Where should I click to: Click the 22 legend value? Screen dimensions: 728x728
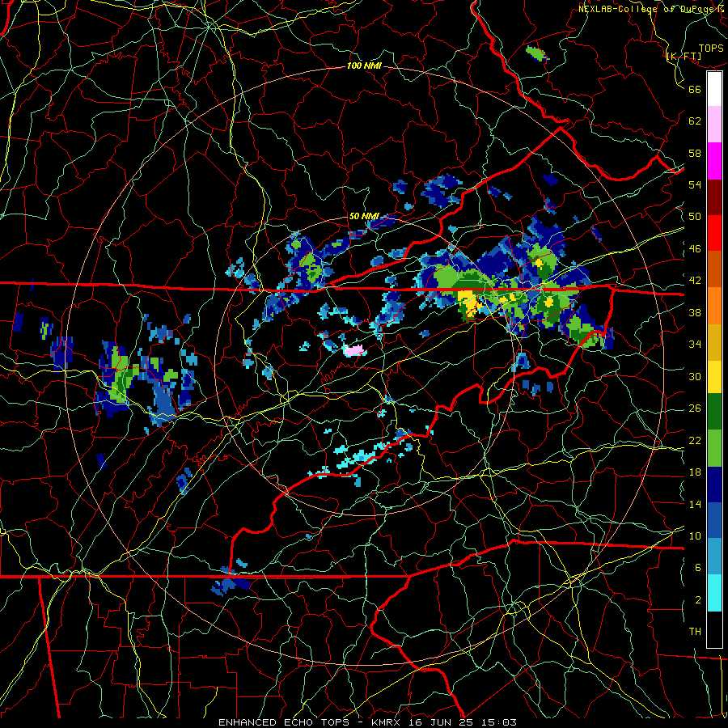[x=695, y=440]
